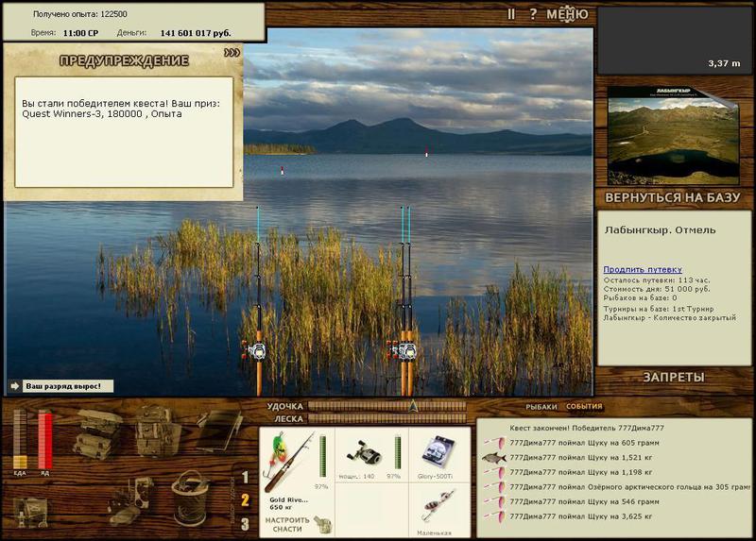This screenshot has height=541, width=756.
Task: Select rod slot number 2
Action: (x=245, y=500)
